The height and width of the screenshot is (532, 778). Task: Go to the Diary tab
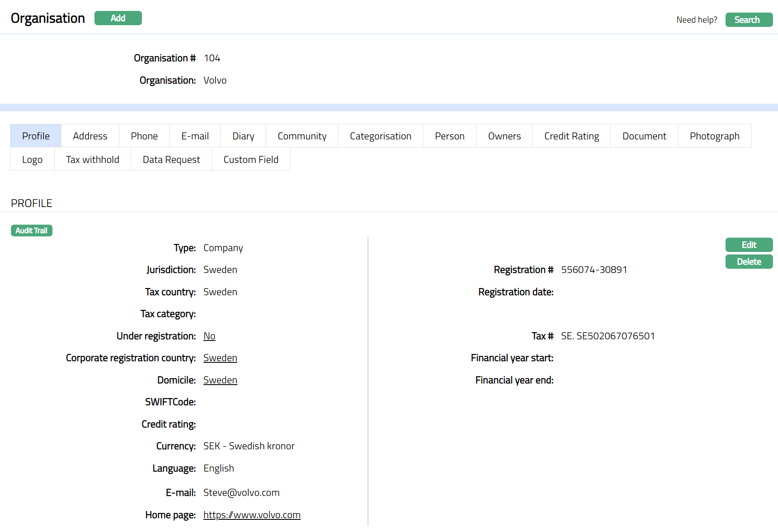[243, 136]
